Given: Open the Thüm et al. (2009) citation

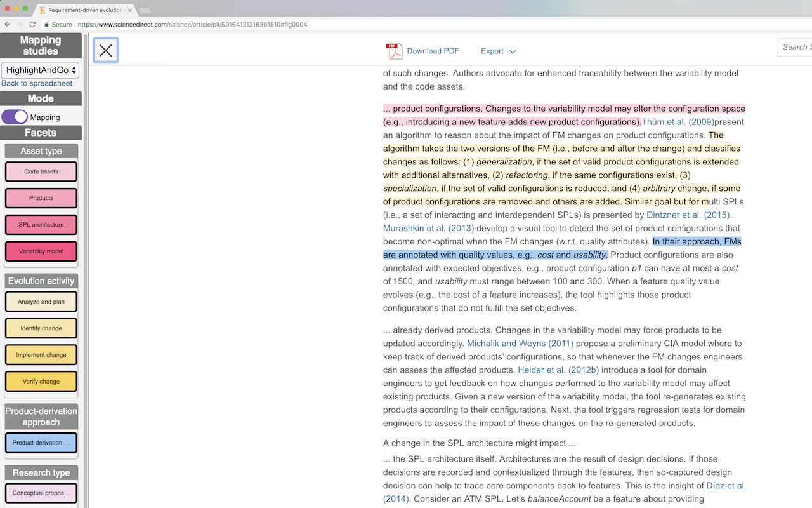Looking at the screenshot, I should 678,122.
